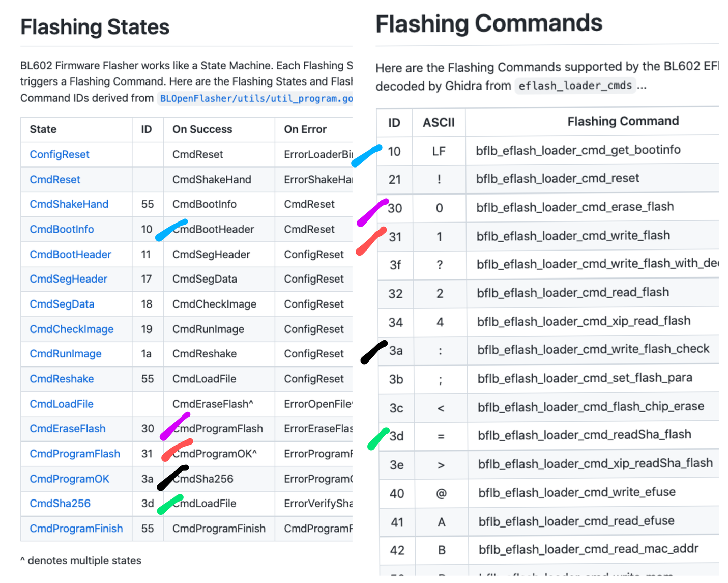Open the CmdBootInfo state link
The height and width of the screenshot is (583, 728).
62,229
